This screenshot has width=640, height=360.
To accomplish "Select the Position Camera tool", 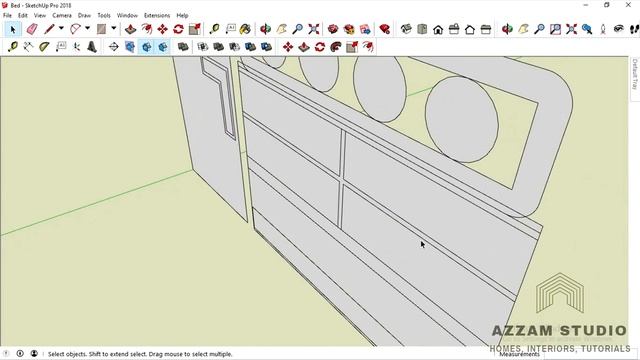I will (x=603, y=29).
